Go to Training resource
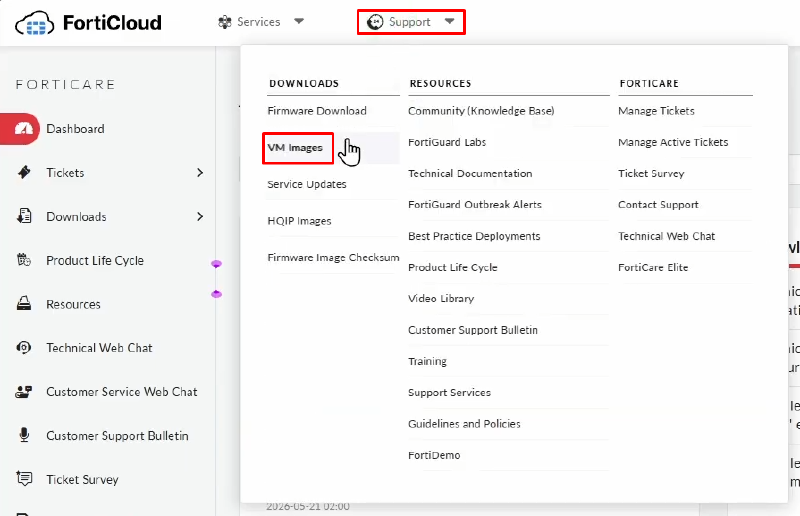Image resolution: width=800 pixels, height=516 pixels. coord(427,361)
